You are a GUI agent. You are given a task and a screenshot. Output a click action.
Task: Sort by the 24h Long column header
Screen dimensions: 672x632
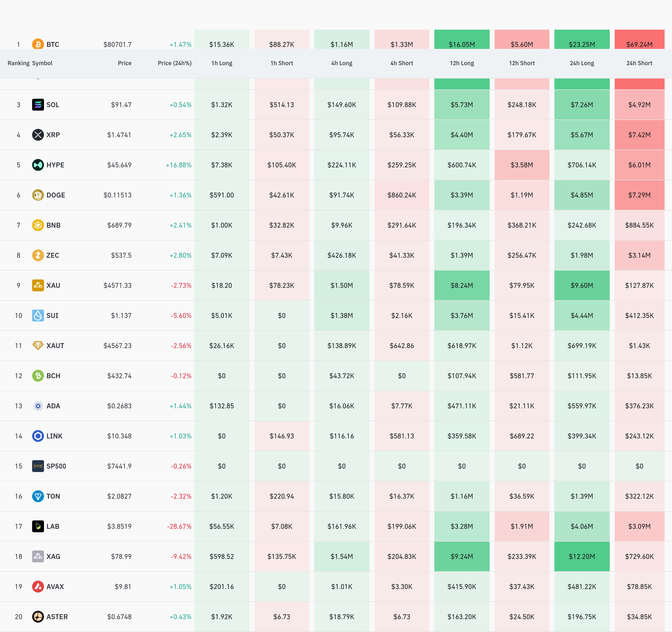(x=582, y=63)
